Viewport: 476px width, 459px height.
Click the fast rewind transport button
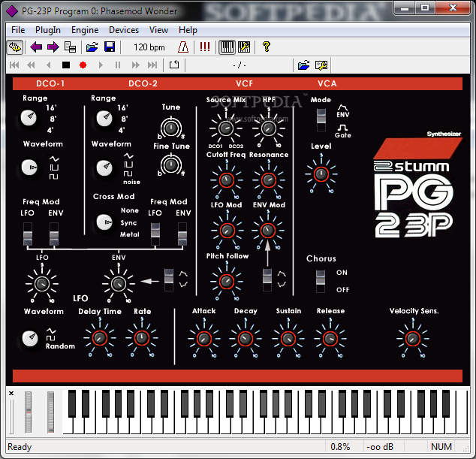31,65
